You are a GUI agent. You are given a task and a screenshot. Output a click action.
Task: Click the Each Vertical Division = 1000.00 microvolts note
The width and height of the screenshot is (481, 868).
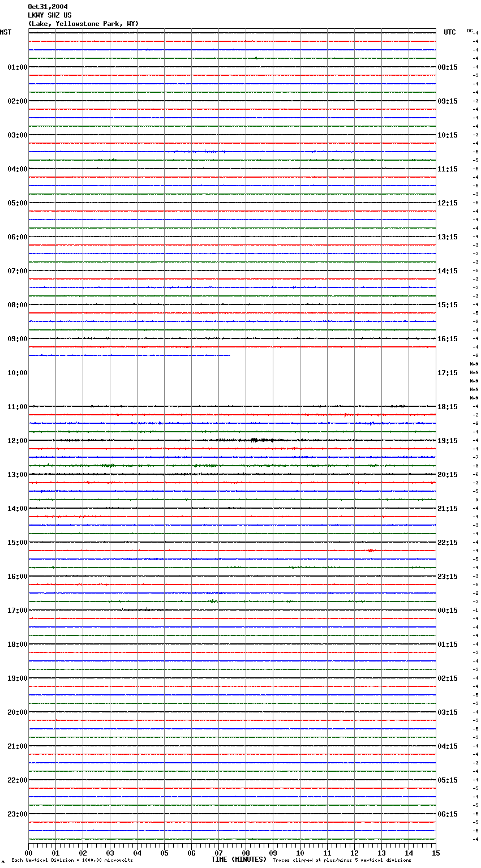[72, 861]
